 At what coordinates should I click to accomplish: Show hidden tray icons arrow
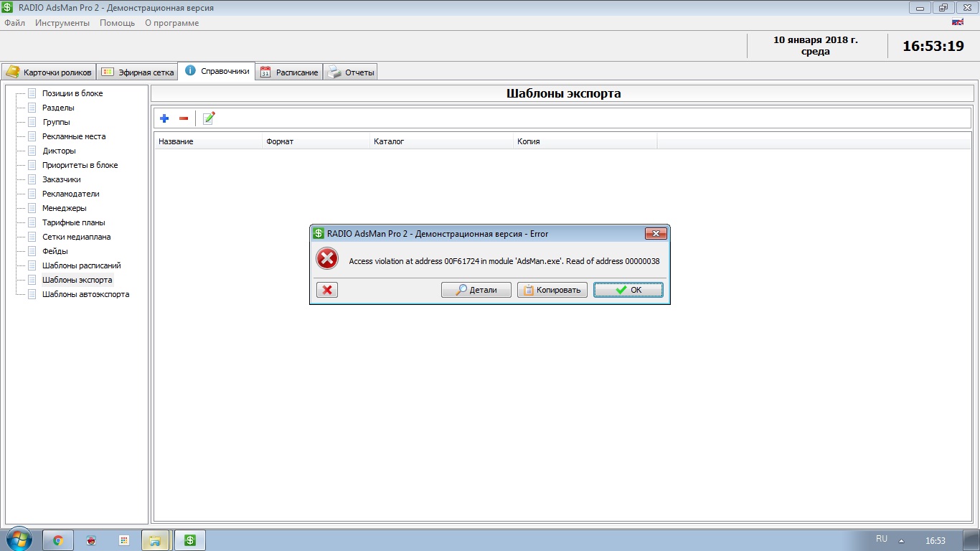point(901,540)
